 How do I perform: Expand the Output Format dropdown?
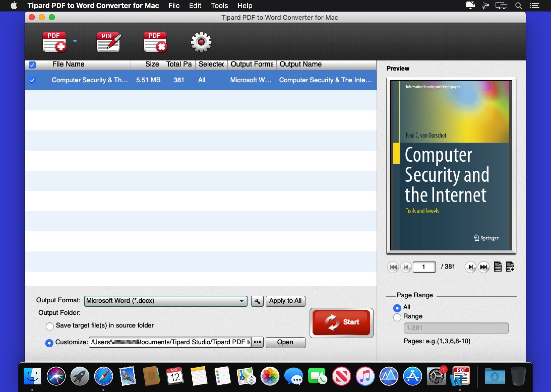coord(166,301)
